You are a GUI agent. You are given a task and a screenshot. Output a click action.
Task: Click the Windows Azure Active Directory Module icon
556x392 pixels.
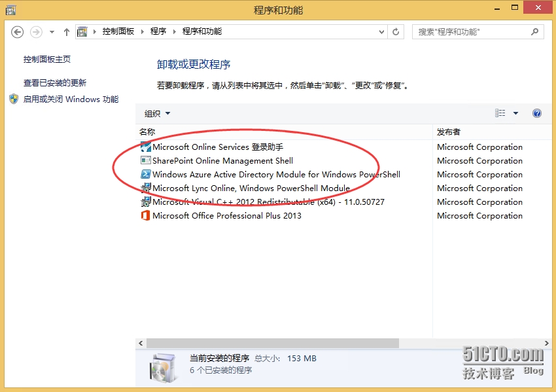coord(145,174)
